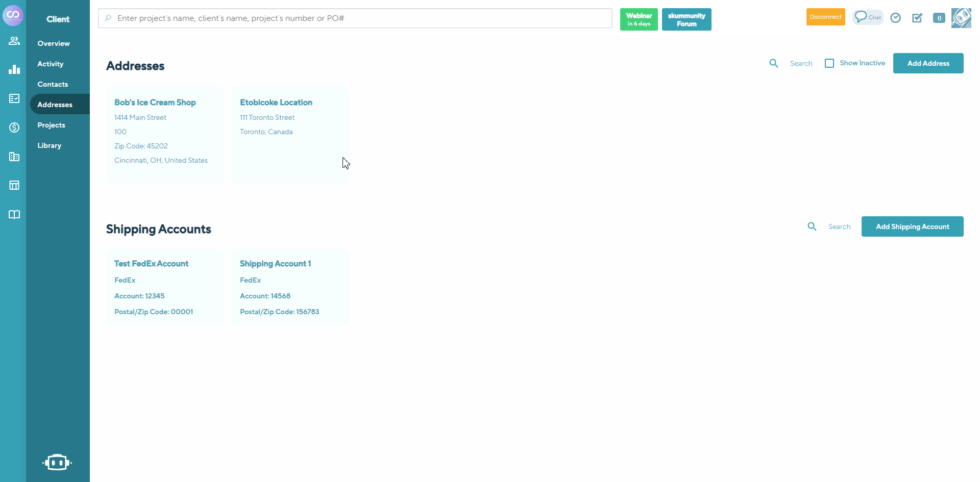Open the calendar grid icon in sidebar
Screen dimensions: 980x482
point(14,185)
